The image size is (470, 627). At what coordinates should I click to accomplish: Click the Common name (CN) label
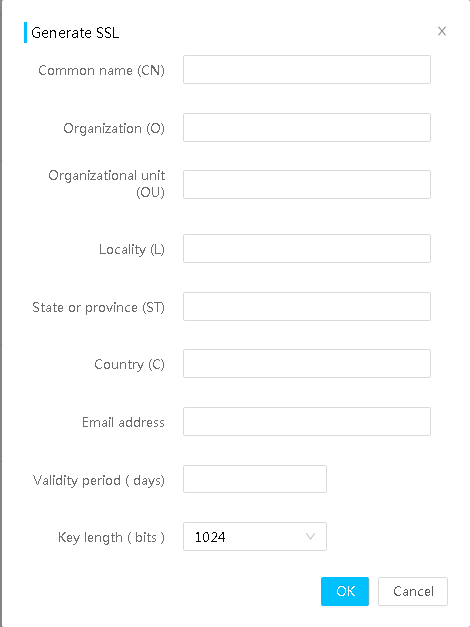101,70
